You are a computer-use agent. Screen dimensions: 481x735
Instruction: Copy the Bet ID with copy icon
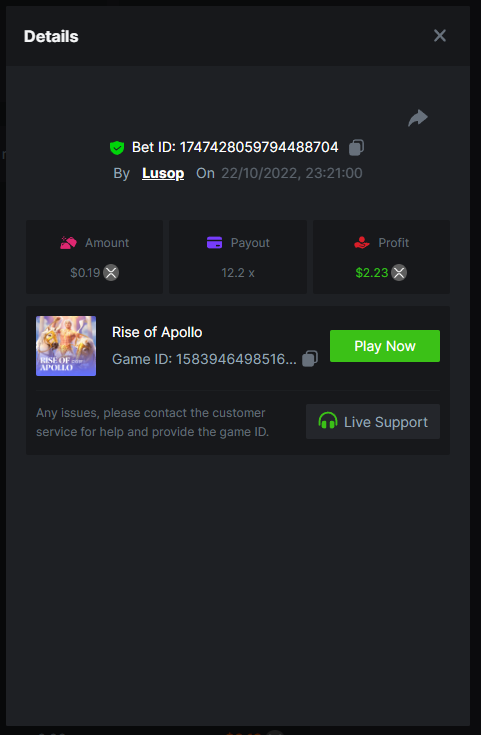coord(356,147)
